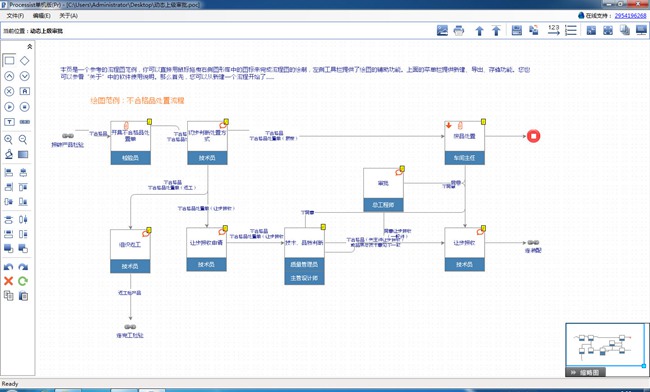The image size is (650, 392).
Task: Choose the circled stop end-node tool in toolbox
Action: (24, 106)
